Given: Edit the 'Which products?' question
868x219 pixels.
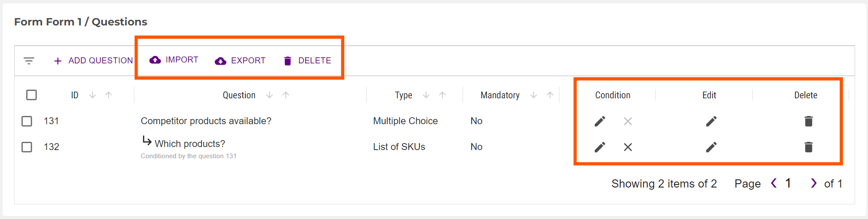Looking at the screenshot, I should pyautogui.click(x=711, y=147).
